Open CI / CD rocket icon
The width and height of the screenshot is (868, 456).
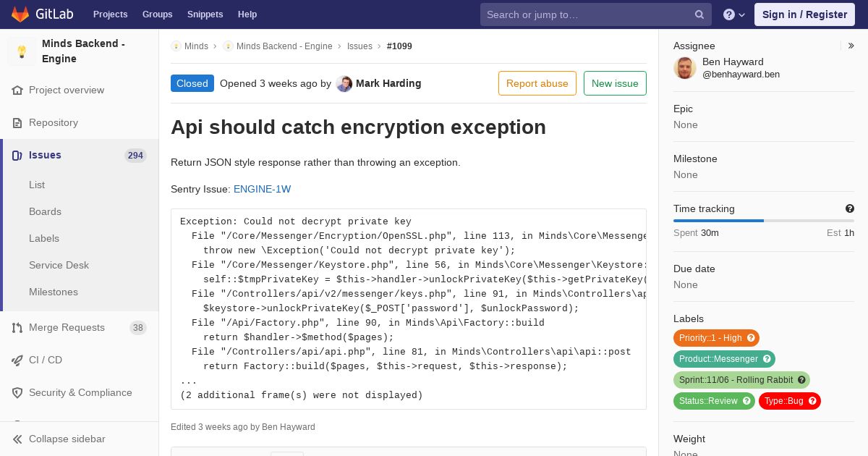coord(17,360)
